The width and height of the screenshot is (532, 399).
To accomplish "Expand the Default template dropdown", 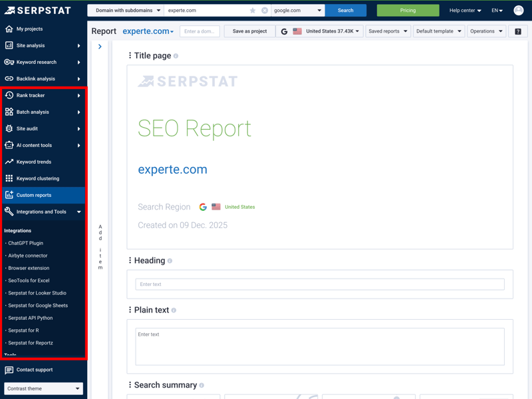I will [x=438, y=31].
